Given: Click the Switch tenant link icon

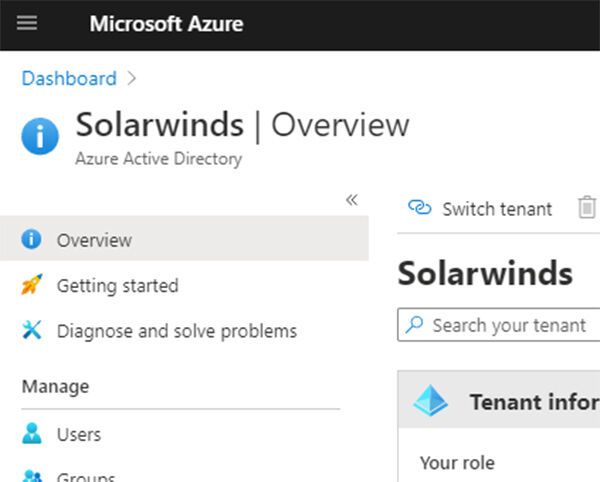Looking at the screenshot, I should click(420, 208).
